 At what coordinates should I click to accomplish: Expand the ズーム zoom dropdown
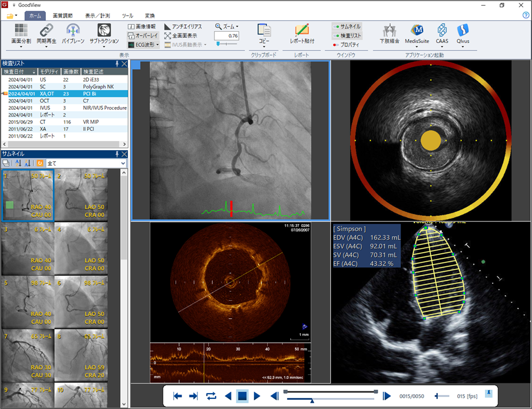pyautogui.click(x=227, y=26)
